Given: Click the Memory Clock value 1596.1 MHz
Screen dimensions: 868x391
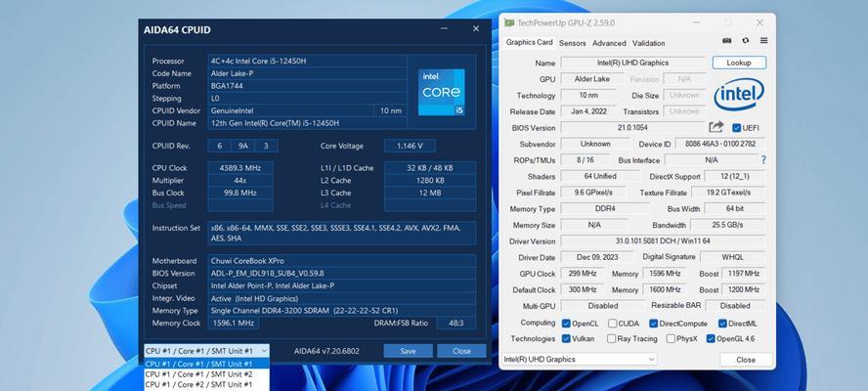Looking at the screenshot, I should pos(233,323).
